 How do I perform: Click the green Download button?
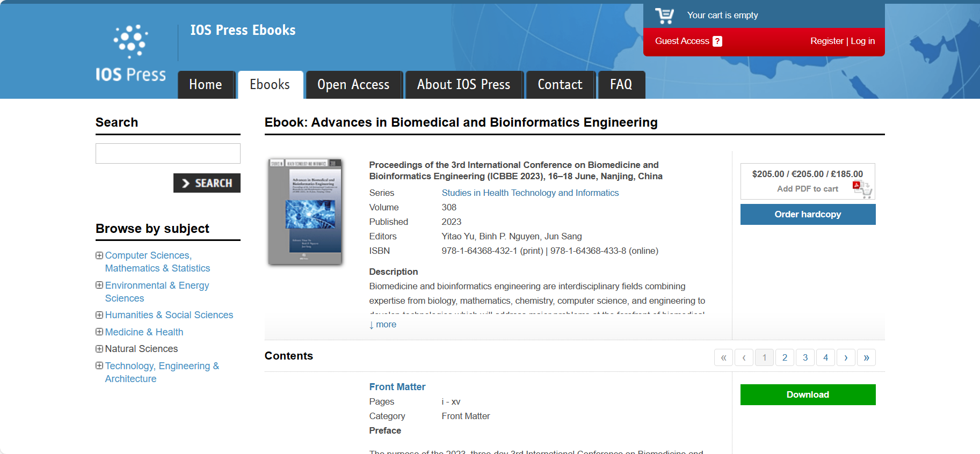(x=808, y=394)
